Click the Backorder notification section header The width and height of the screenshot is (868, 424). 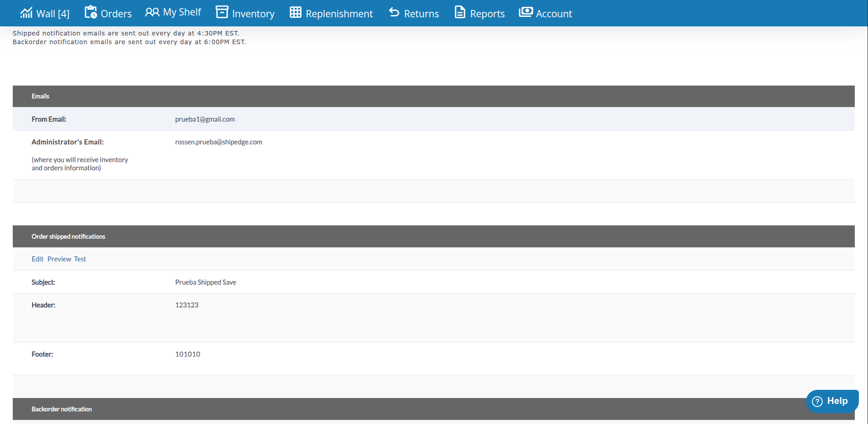[62, 409]
